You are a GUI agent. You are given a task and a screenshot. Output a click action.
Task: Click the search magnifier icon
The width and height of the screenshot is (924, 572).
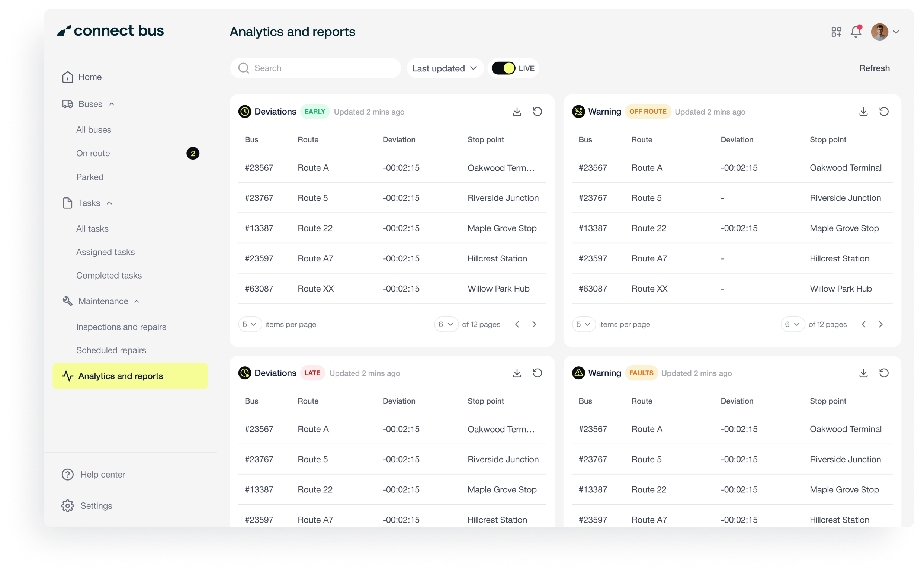point(244,68)
